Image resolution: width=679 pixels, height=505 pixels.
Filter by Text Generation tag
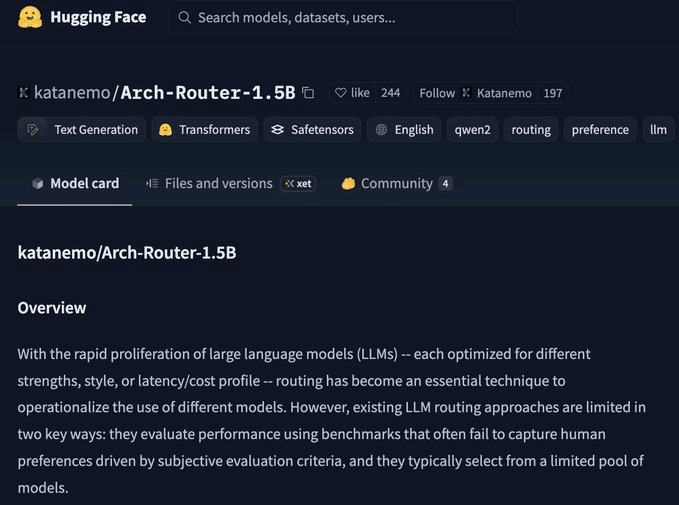click(81, 129)
